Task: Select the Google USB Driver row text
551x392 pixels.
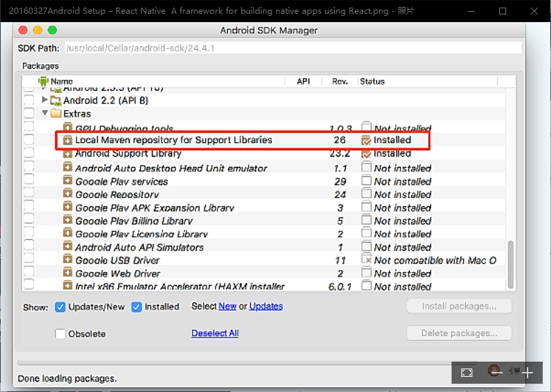Action: click(117, 260)
